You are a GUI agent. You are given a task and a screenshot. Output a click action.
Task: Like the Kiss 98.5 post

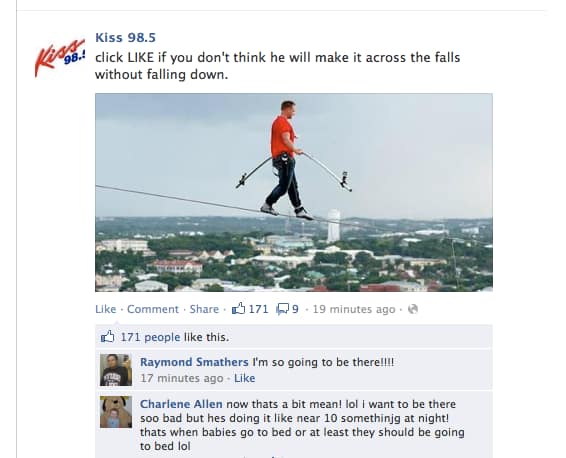[106, 309]
